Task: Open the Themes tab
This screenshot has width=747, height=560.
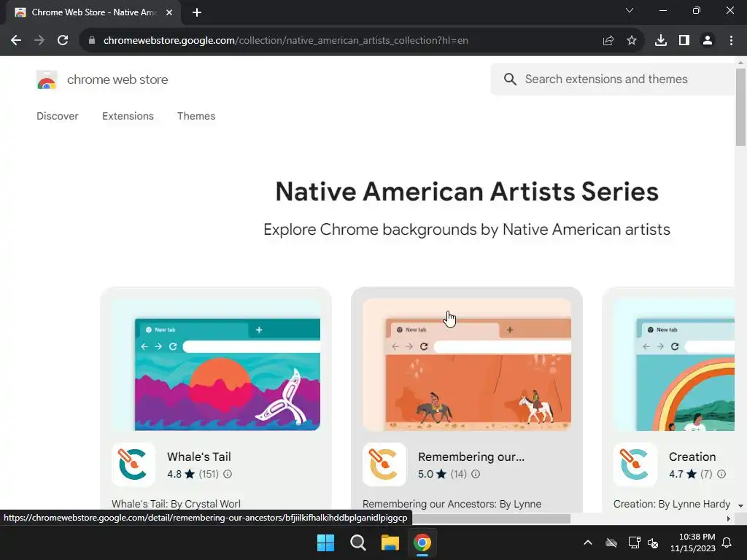Action: (x=196, y=116)
